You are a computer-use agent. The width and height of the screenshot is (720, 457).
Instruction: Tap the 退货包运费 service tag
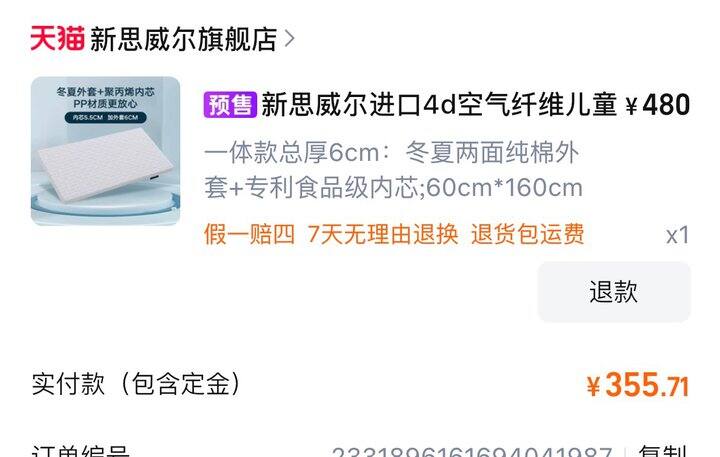(x=528, y=234)
